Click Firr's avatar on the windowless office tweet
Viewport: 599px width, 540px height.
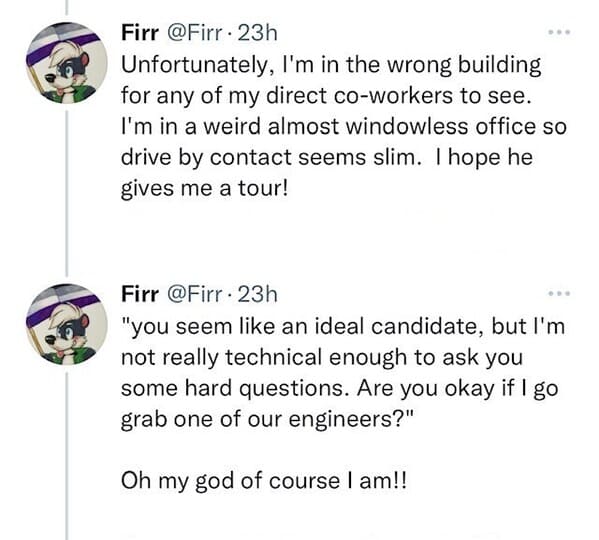(x=67, y=63)
